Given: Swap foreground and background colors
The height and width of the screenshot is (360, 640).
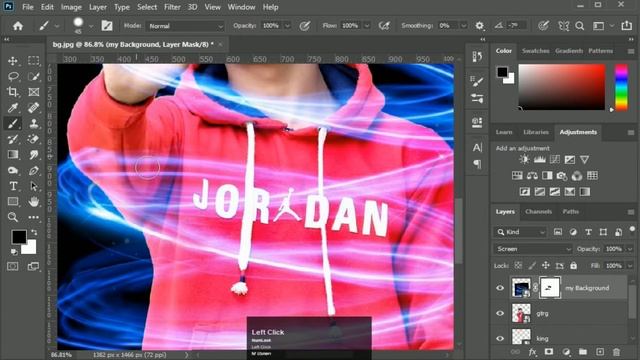Looking at the screenshot, I should pyautogui.click(x=34, y=232).
